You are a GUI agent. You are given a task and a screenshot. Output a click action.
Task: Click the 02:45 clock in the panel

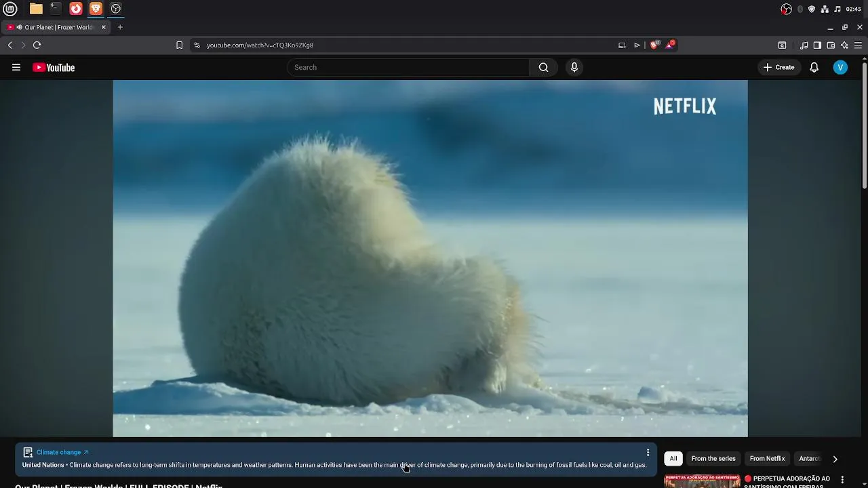[x=854, y=9]
